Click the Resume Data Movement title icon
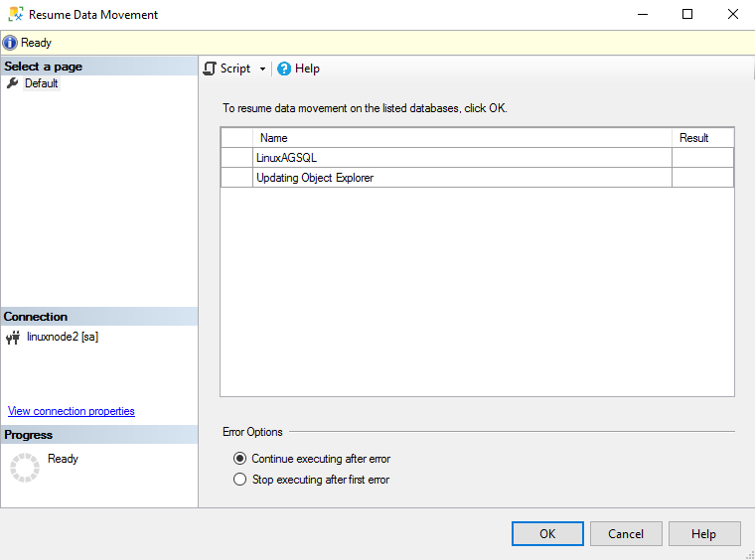The image size is (755, 560). (x=14, y=15)
